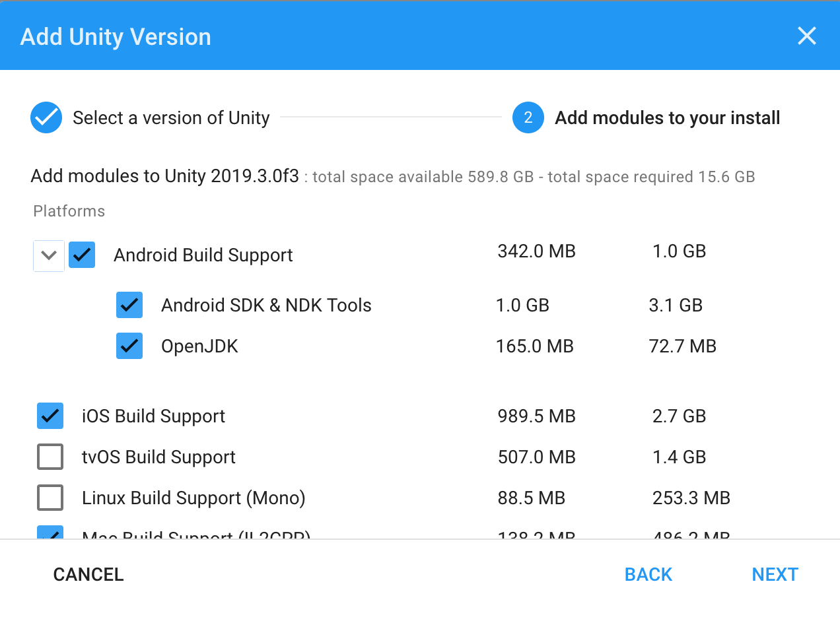Viewport: 840px width, 623px height.
Task: Click the completed step checkmark icon
Action: [x=46, y=118]
